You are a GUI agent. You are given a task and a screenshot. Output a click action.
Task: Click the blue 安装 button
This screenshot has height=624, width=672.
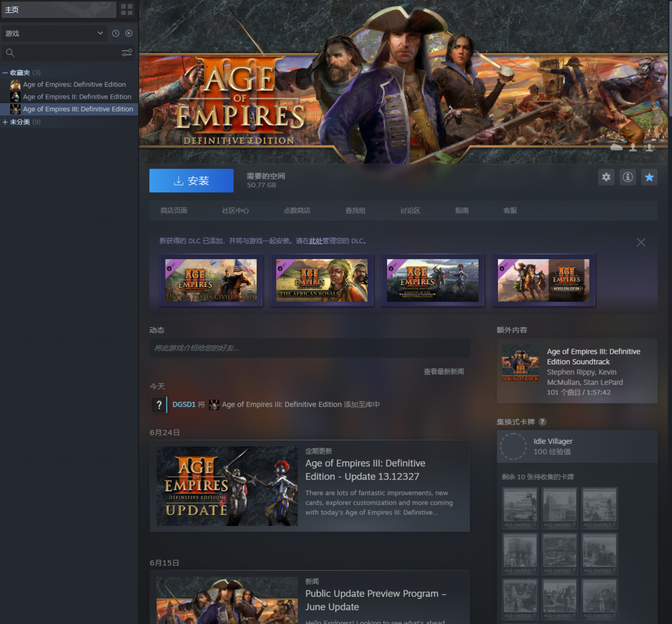[192, 180]
